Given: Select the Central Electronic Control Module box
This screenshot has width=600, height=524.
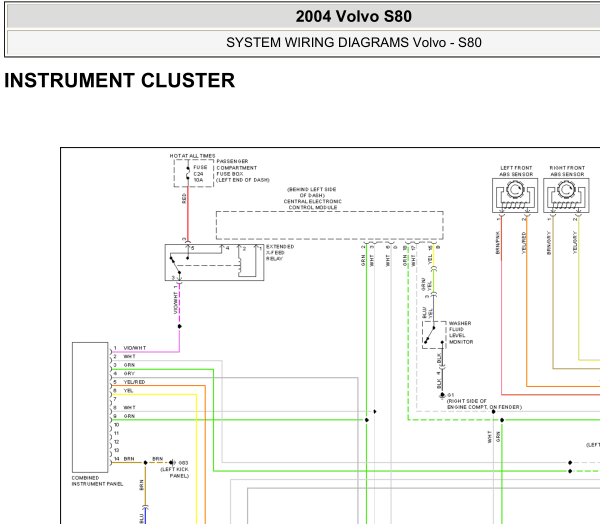Looking at the screenshot, I should coord(329,225).
